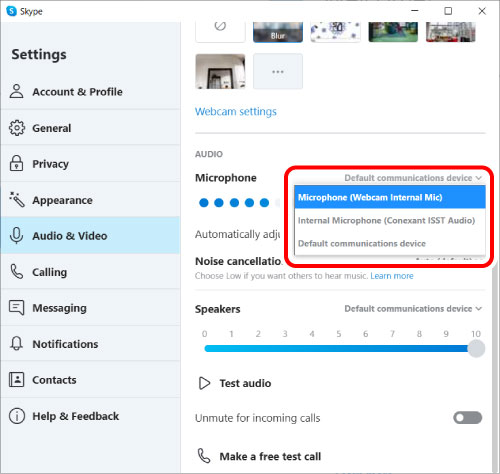The height and width of the screenshot is (474, 500).
Task: Set speaker volume to mark 5
Action: [339, 349]
